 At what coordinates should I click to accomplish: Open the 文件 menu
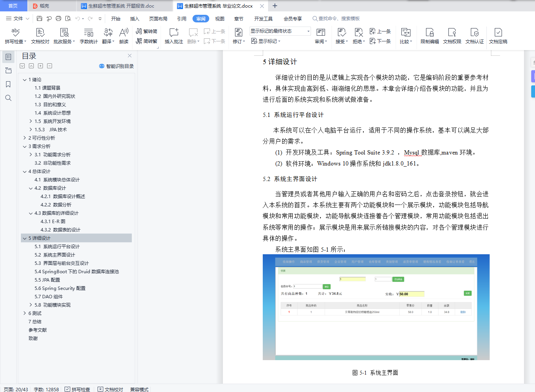coord(17,19)
